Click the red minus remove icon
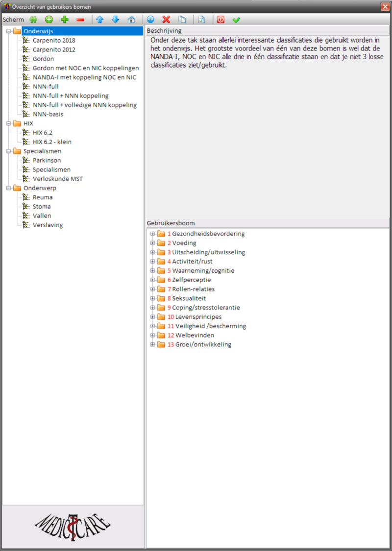392x551 pixels. click(80, 20)
